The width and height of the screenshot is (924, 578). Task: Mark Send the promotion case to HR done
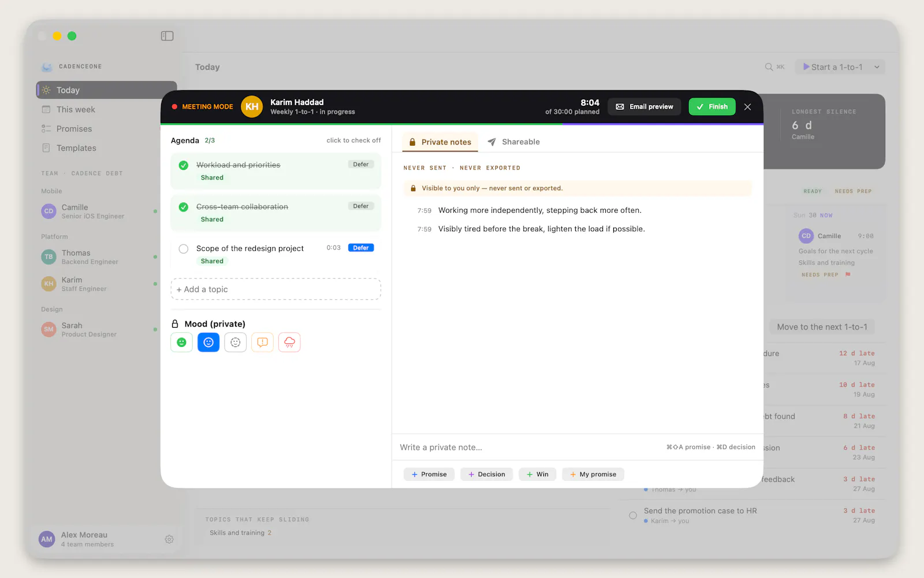click(x=633, y=515)
